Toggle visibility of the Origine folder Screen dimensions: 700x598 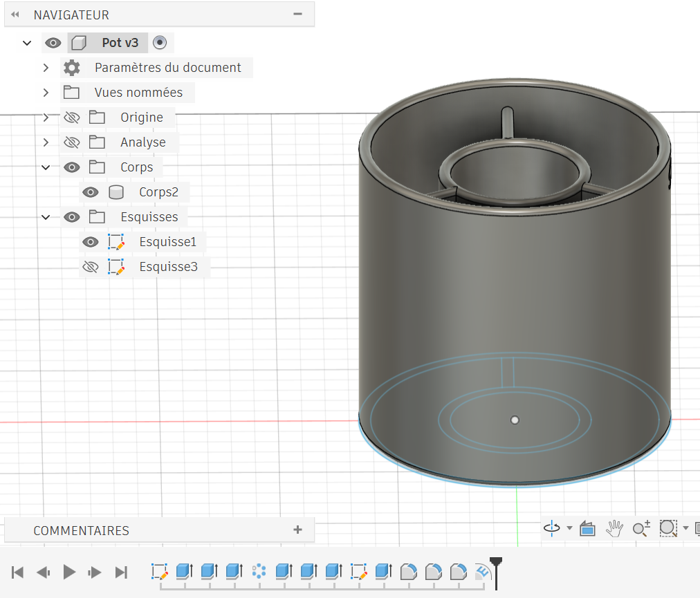(x=71, y=118)
